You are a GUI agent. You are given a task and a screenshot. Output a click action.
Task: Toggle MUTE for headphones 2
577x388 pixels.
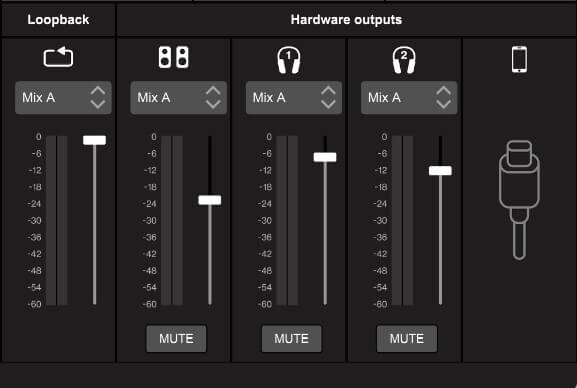coord(407,339)
